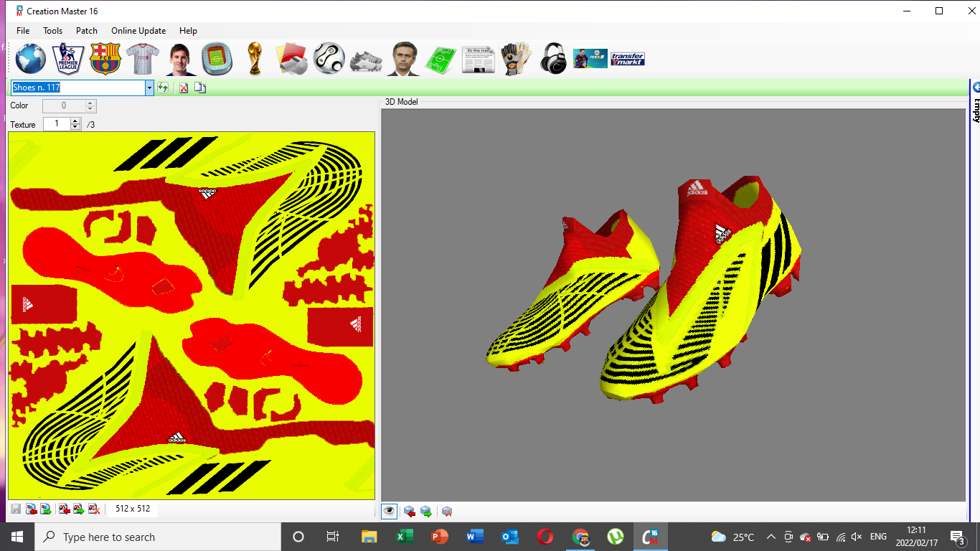Image resolution: width=980 pixels, height=551 pixels.
Task: Expand the Shoes n. 117 dropdown arrow
Action: click(x=149, y=88)
